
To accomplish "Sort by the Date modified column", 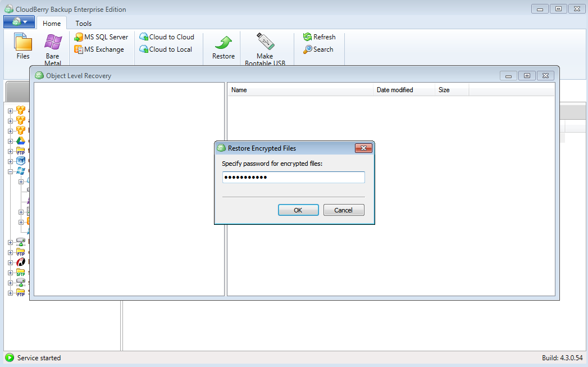I will tap(403, 90).
